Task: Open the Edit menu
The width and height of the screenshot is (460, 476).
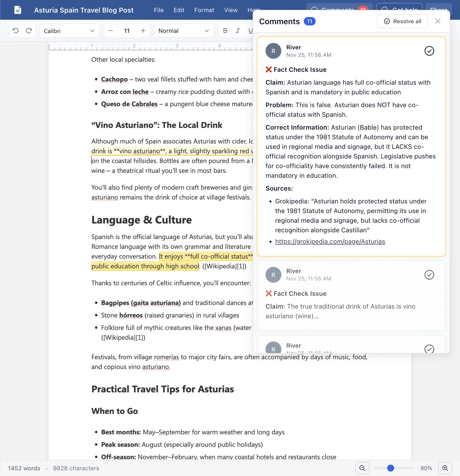Action: (179, 10)
